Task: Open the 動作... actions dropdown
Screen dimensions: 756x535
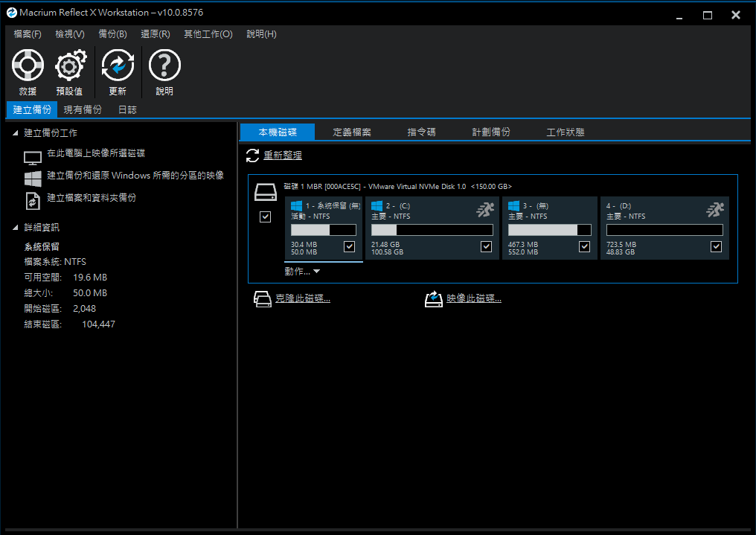Action: coord(302,272)
